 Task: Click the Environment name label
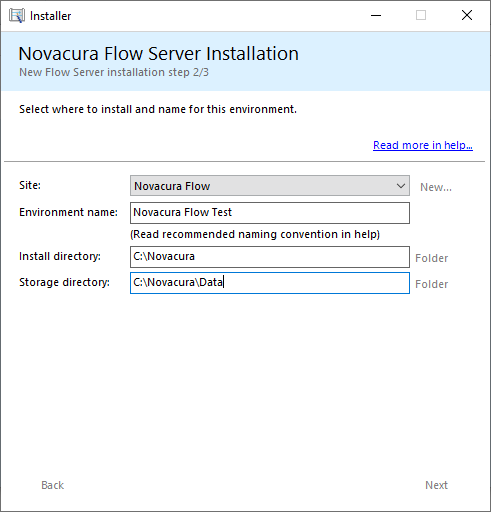point(68,212)
